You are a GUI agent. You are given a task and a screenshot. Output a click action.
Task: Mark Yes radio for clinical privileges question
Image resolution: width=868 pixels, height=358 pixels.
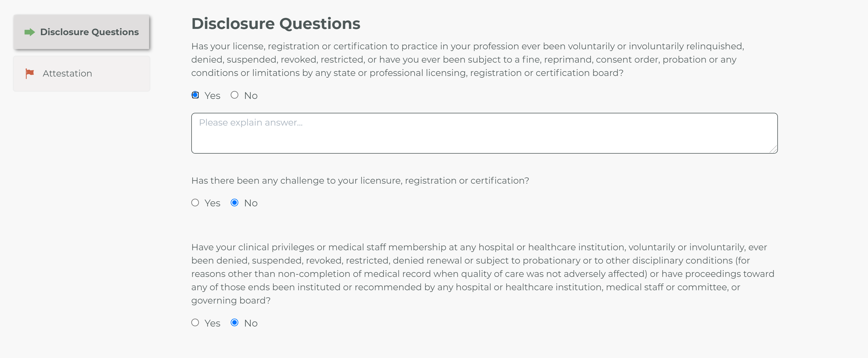[195, 323]
